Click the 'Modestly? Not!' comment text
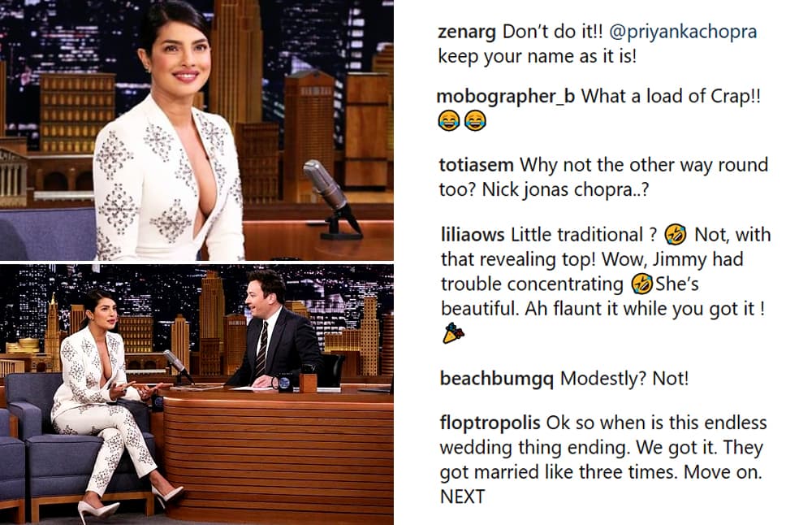 (624, 379)
